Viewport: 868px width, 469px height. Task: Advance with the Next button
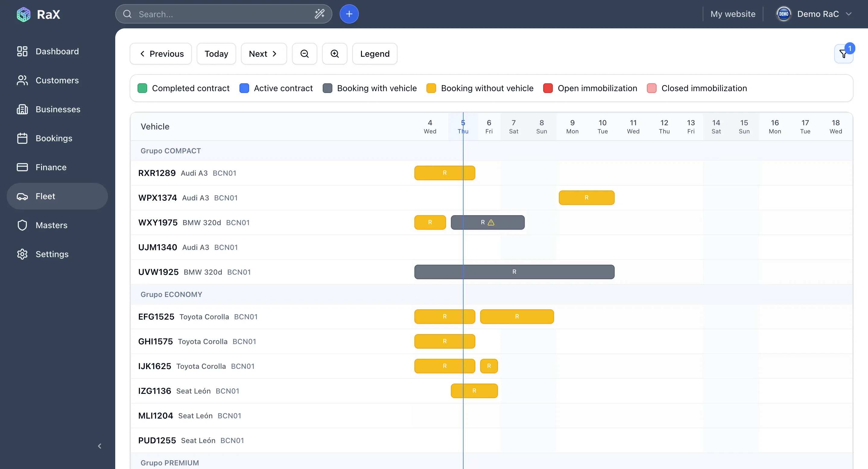click(x=264, y=54)
